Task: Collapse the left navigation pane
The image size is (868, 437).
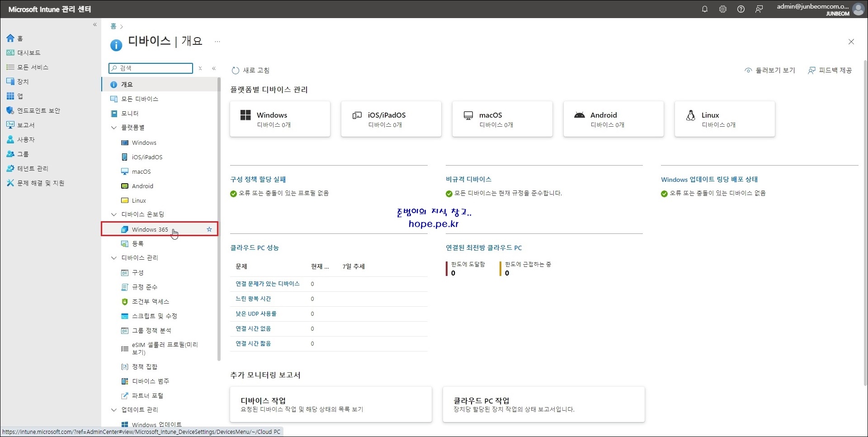Action: 95,24
